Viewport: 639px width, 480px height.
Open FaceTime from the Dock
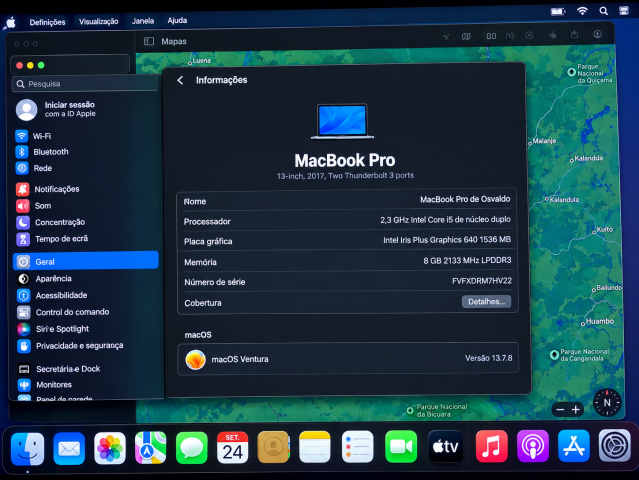[401, 447]
